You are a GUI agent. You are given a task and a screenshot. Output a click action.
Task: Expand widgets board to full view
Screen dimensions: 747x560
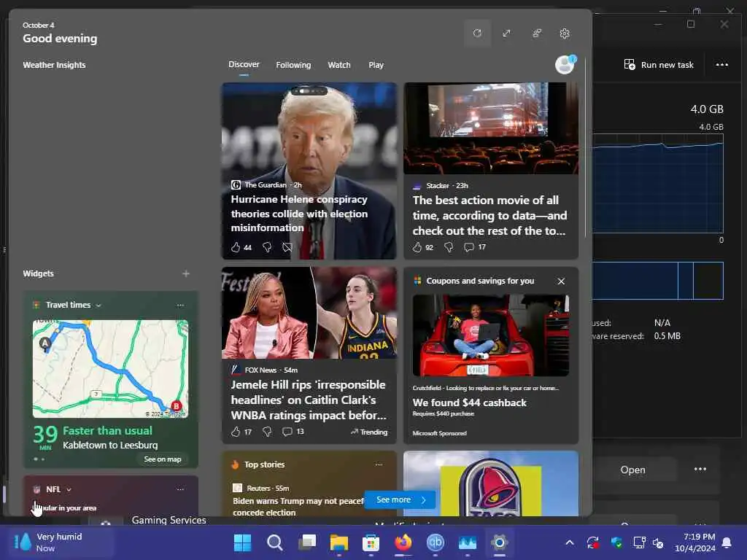click(506, 34)
